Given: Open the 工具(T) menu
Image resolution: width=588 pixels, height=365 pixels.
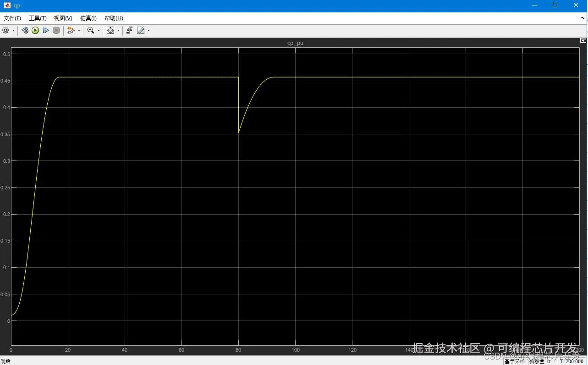Looking at the screenshot, I should (38, 18).
